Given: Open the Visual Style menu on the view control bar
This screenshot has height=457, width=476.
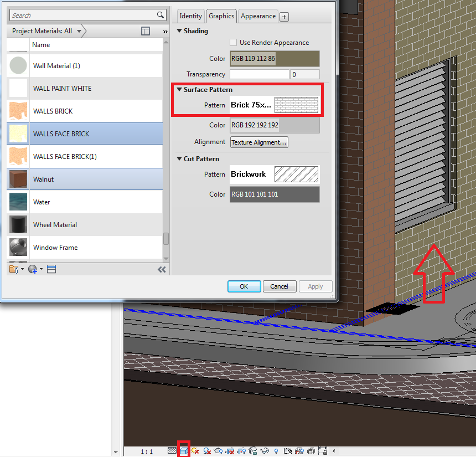Looking at the screenshot, I should point(184,450).
